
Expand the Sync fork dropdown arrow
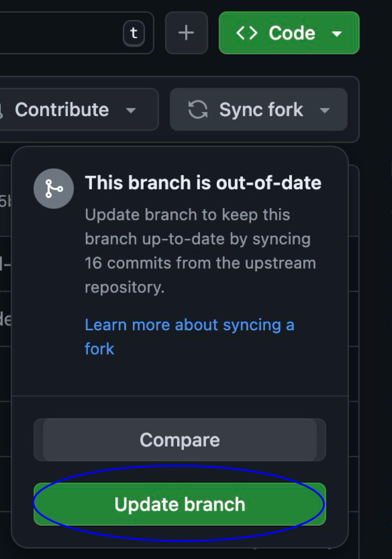click(325, 111)
